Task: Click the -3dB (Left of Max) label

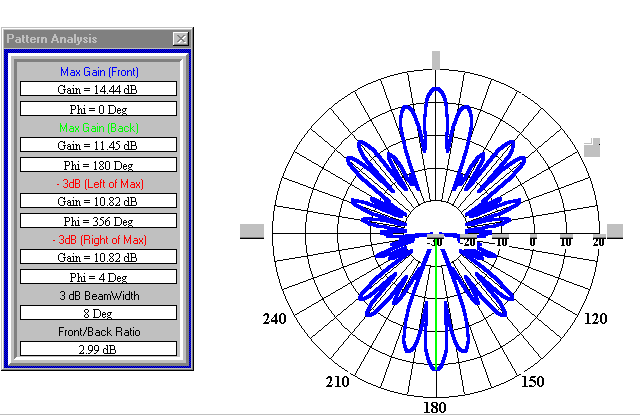Action: (x=100, y=184)
